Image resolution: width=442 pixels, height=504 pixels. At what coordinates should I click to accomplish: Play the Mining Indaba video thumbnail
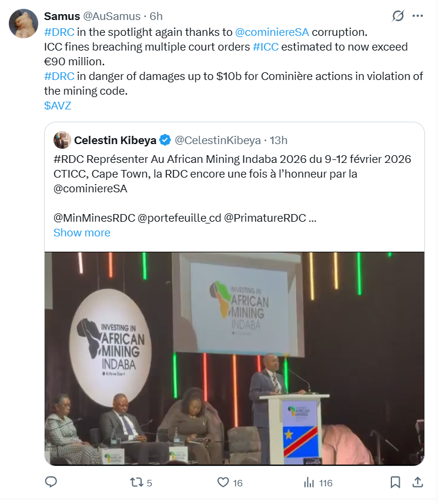(x=234, y=359)
